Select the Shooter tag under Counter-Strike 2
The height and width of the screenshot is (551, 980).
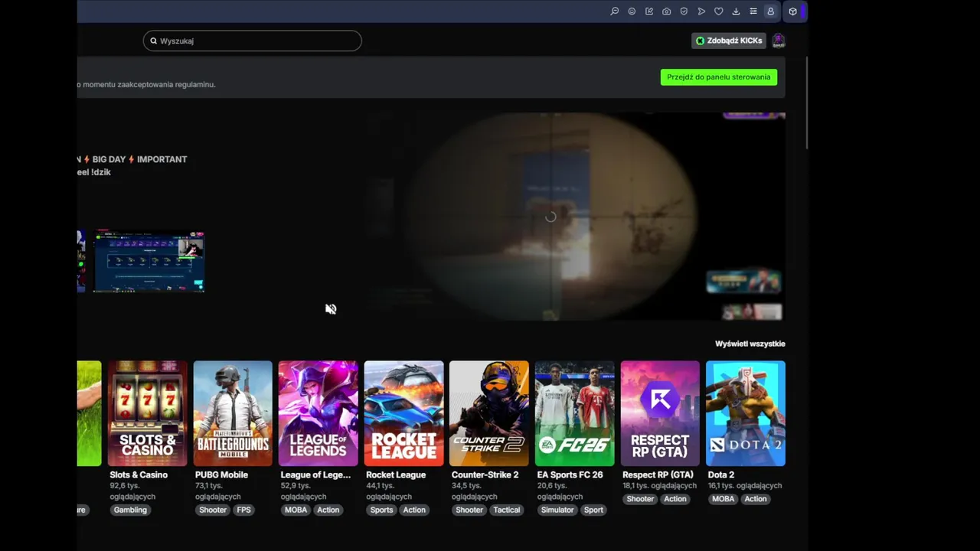click(469, 510)
